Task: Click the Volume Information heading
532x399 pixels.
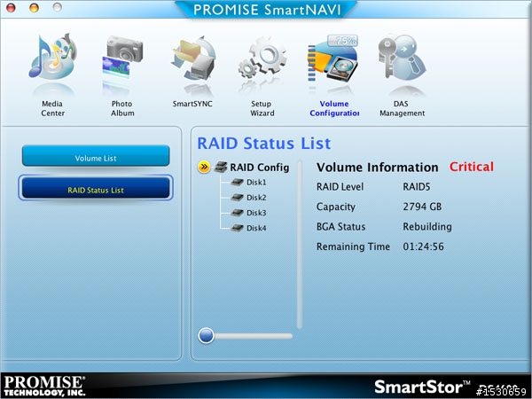Action: [x=378, y=168]
